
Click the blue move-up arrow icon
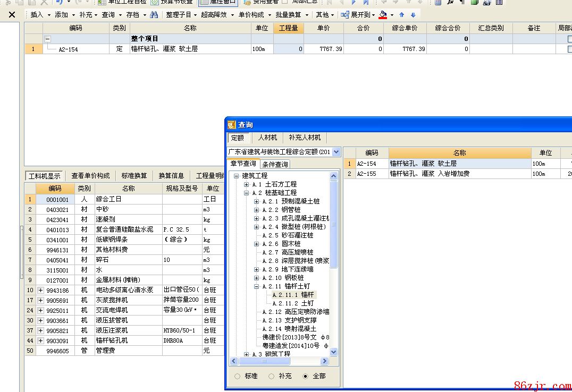(x=401, y=15)
